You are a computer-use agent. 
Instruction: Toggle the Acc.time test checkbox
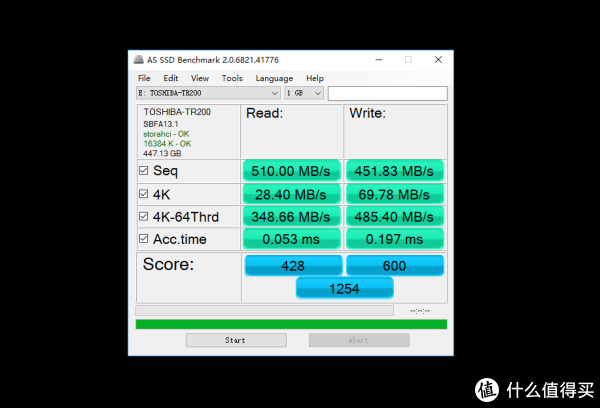(x=143, y=239)
